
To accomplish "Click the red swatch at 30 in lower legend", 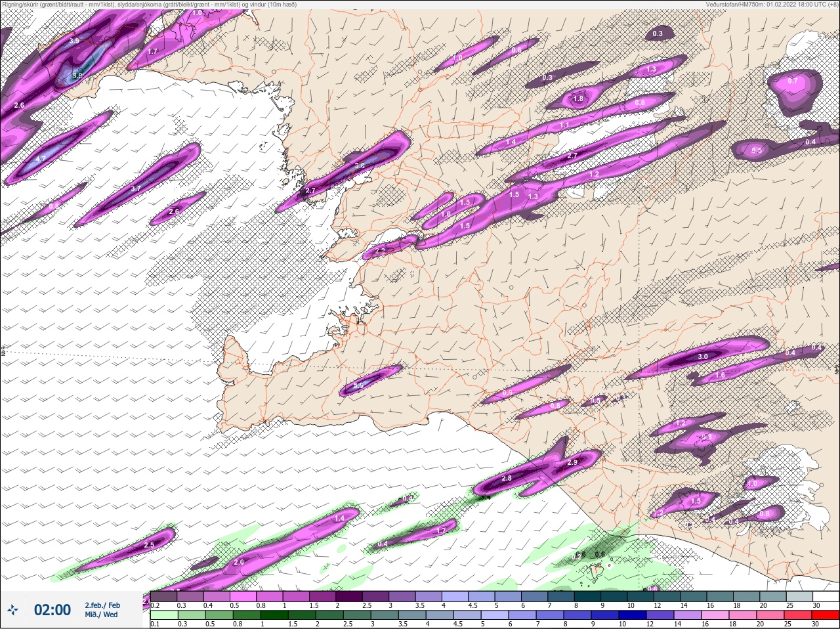I will click(x=825, y=615).
